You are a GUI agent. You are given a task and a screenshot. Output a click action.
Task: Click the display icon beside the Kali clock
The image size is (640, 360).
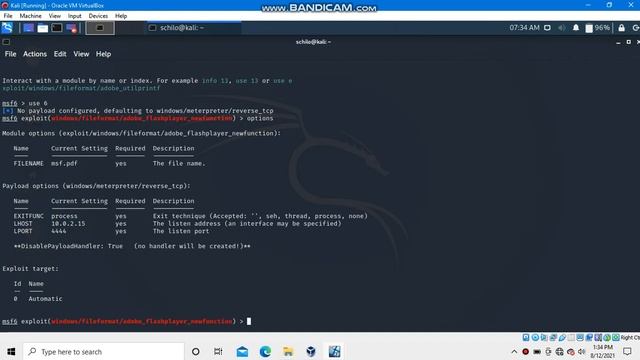pos(547,28)
